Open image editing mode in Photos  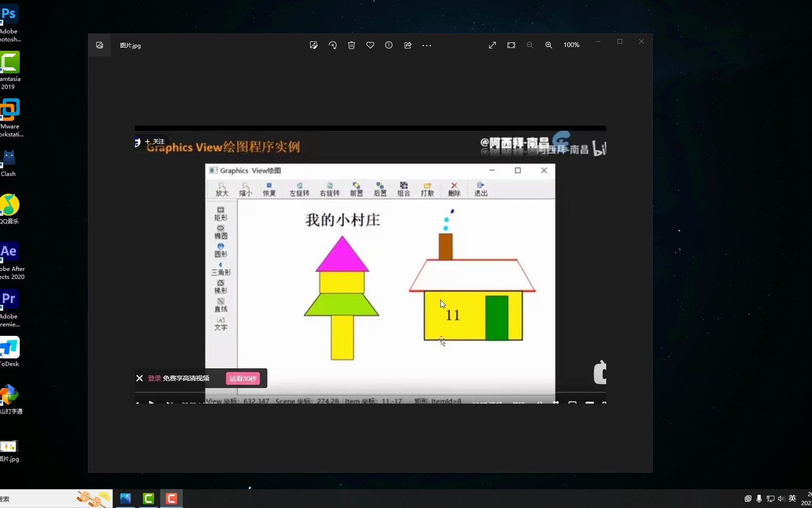pos(314,45)
